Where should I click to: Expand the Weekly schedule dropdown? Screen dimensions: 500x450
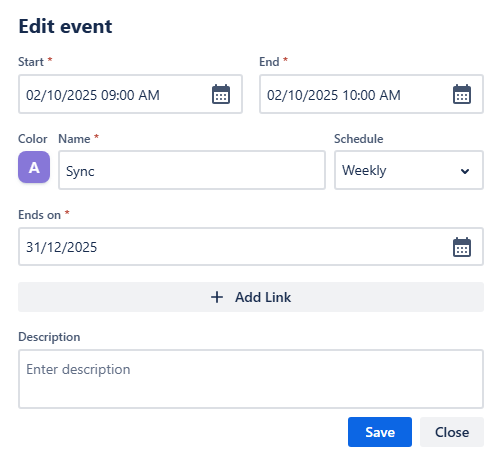click(x=409, y=170)
